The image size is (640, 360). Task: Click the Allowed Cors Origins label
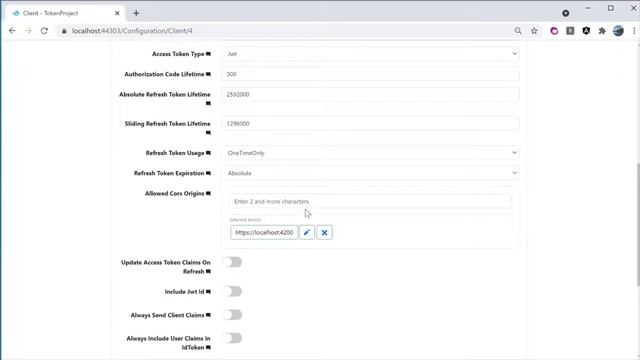[x=174, y=193]
